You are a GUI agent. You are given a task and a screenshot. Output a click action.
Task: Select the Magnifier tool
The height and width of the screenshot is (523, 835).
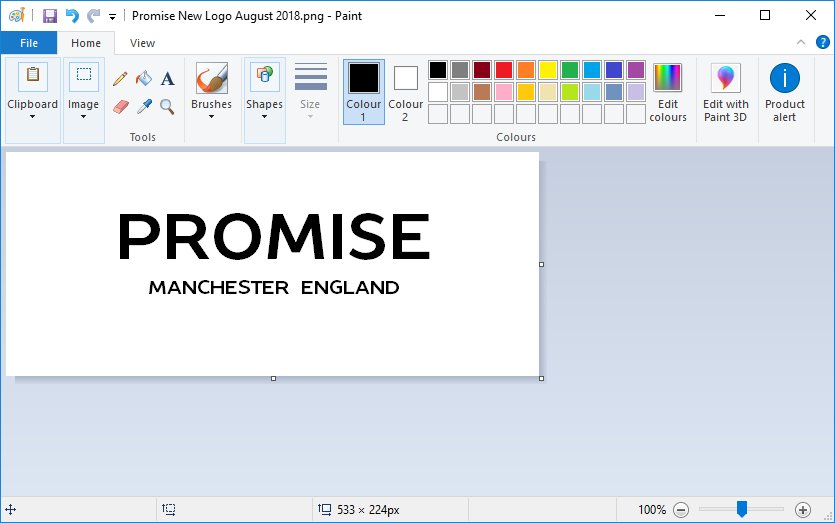click(x=167, y=107)
